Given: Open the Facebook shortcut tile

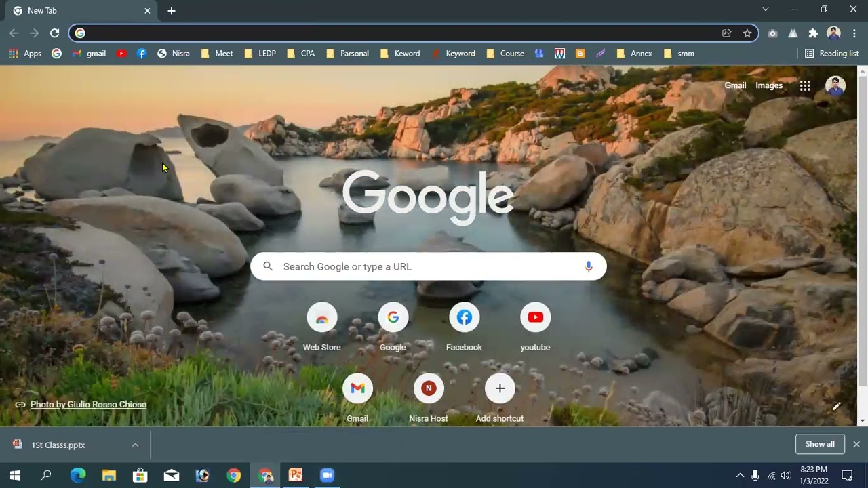Looking at the screenshot, I should tap(464, 318).
